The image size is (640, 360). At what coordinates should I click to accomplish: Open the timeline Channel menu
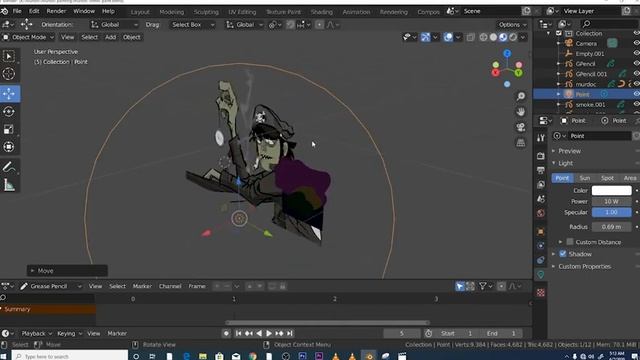tap(170, 286)
